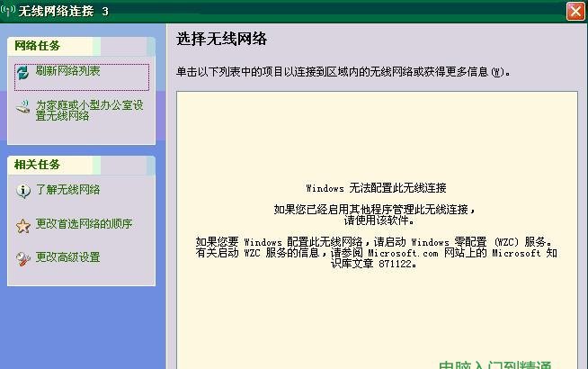Open 了解无线网络 link
Viewport: 588px width, 369px height.
[67, 190]
